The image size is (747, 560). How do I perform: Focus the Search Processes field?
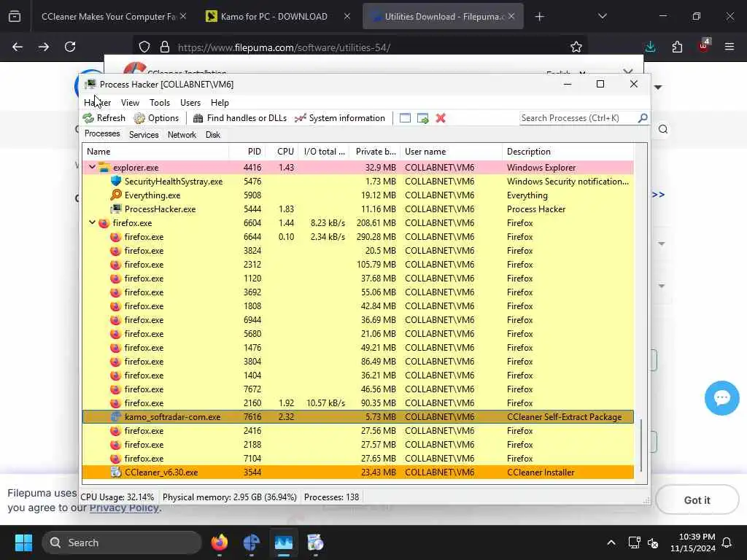578,118
